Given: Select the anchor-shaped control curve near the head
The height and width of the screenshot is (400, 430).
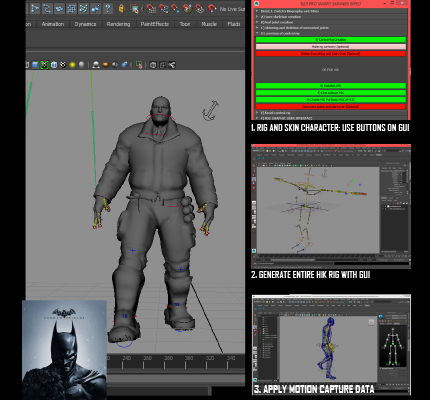Looking at the screenshot, I should pyautogui.click(x=210, y=111).
